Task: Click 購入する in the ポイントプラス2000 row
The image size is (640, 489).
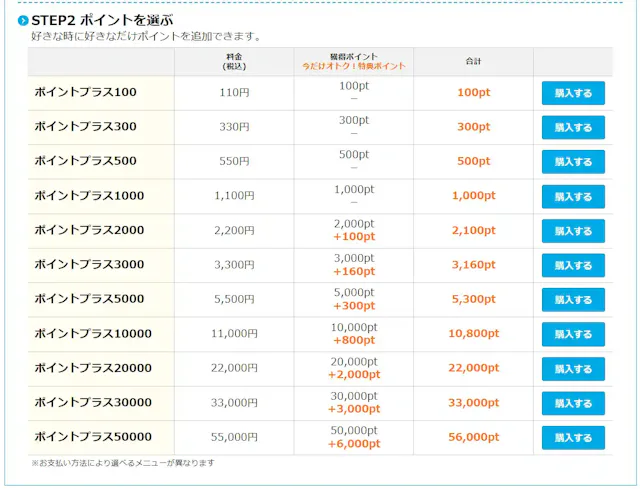Action: pyautogui.click(x=573, y=231)
